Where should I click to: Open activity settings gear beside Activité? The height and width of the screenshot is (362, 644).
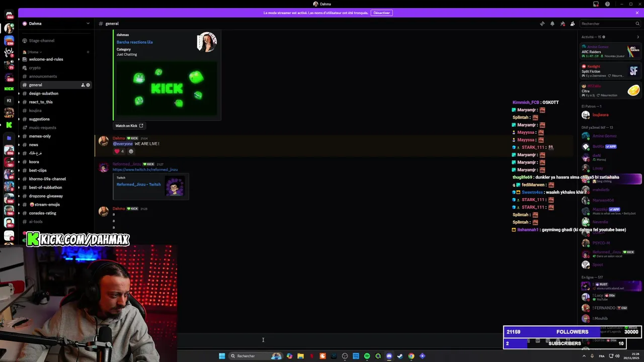point(604,37)
